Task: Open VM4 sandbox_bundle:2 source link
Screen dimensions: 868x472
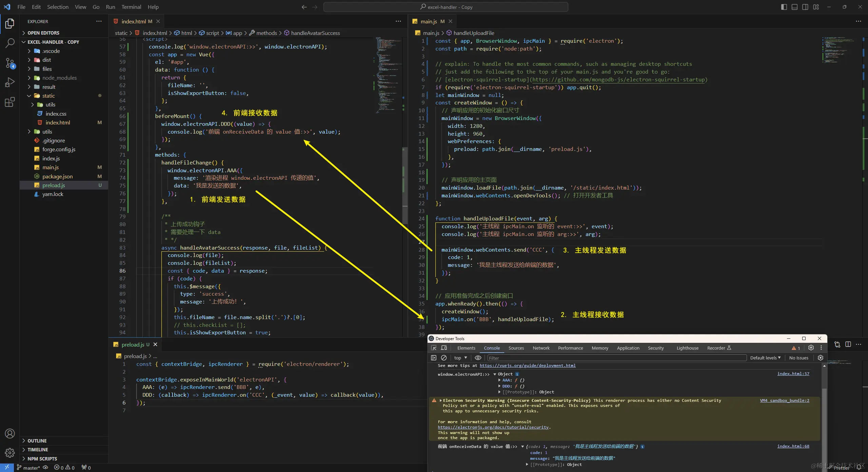Action: (785, 400)
